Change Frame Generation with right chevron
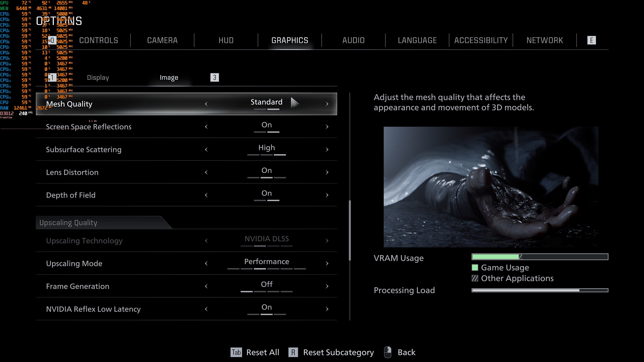 click(x=327, y=286)
